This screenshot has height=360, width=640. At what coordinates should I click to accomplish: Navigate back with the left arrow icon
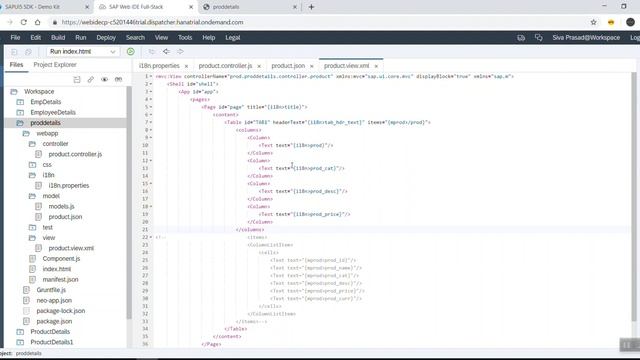pyautogui.click(x=166, y=51)
